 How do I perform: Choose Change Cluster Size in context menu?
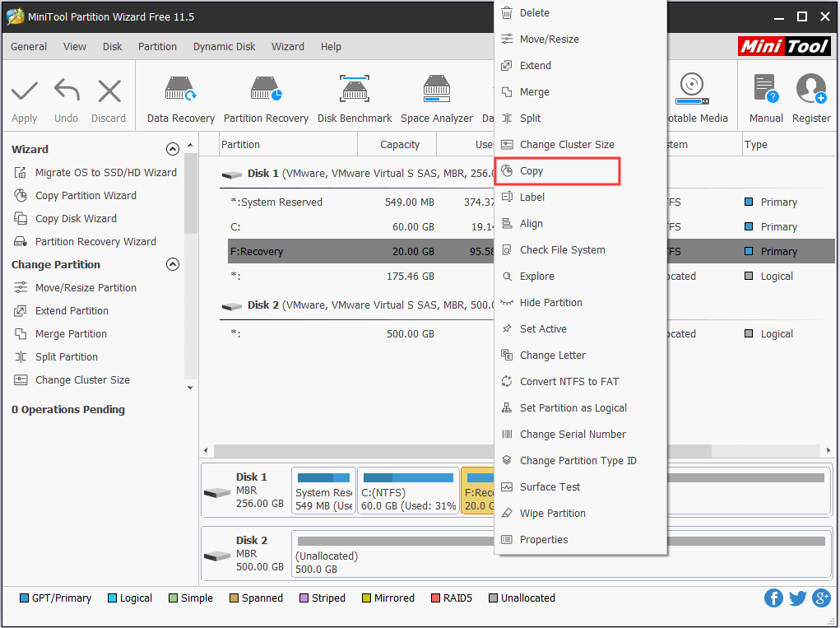click(580, 145)
